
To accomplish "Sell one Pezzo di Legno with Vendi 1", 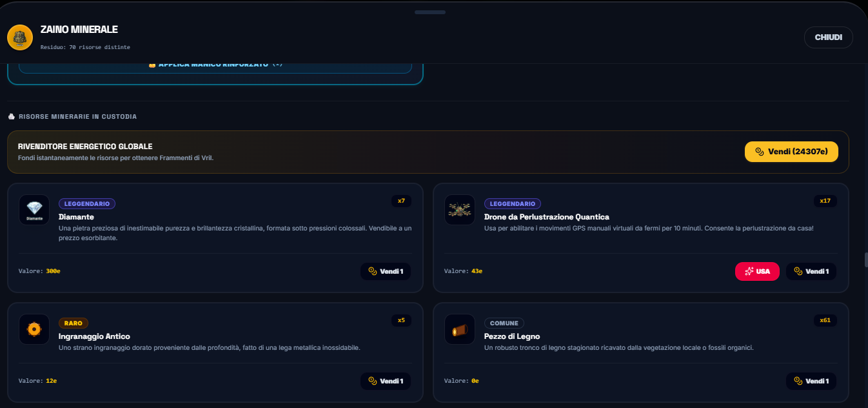I will (811, 381).
